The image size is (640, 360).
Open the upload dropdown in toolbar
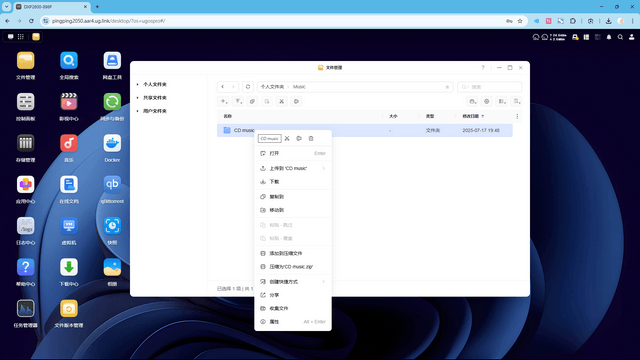[238, 101]
